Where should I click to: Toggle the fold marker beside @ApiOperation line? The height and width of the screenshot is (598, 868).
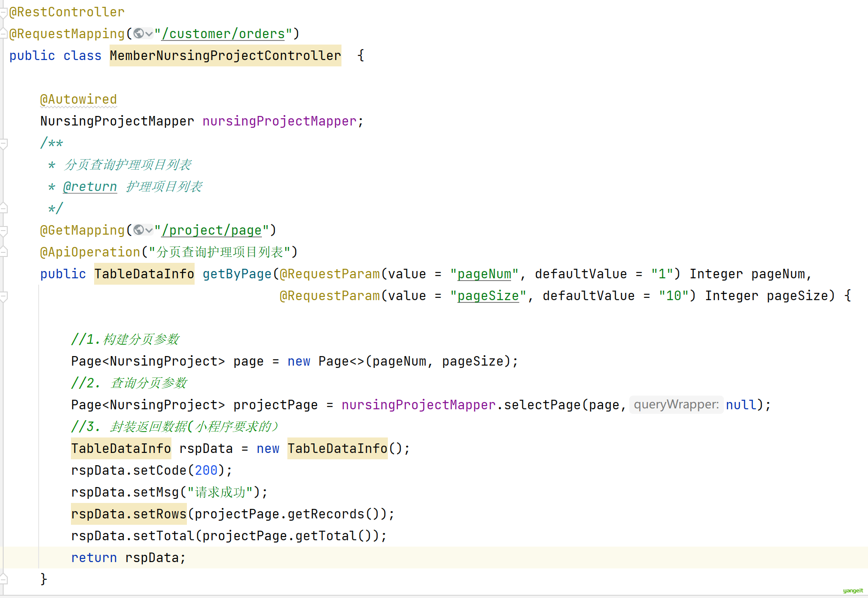(4, 251)
